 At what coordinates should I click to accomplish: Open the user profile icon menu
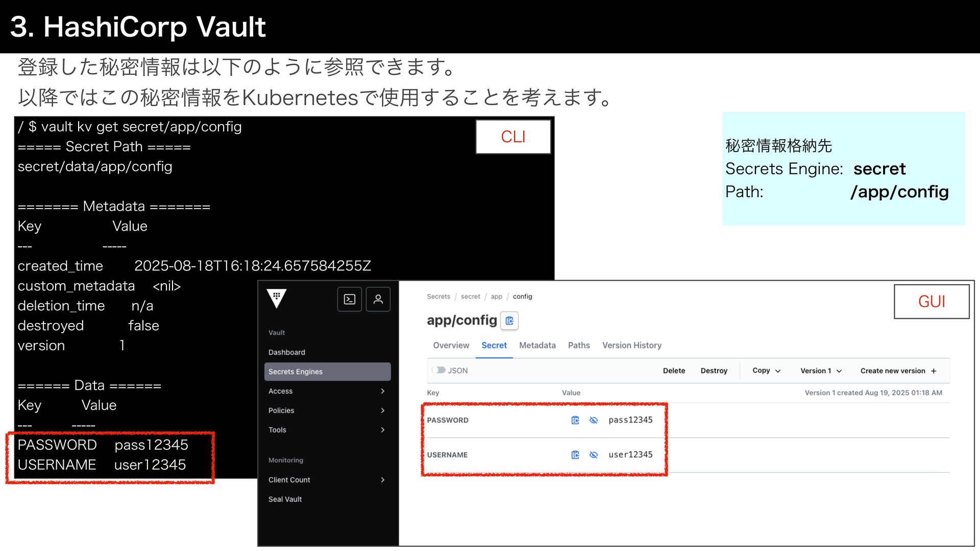tap(378, 299)
